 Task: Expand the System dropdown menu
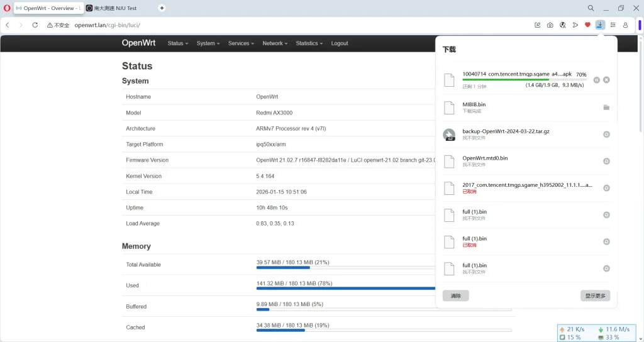(x=208, y=43)
